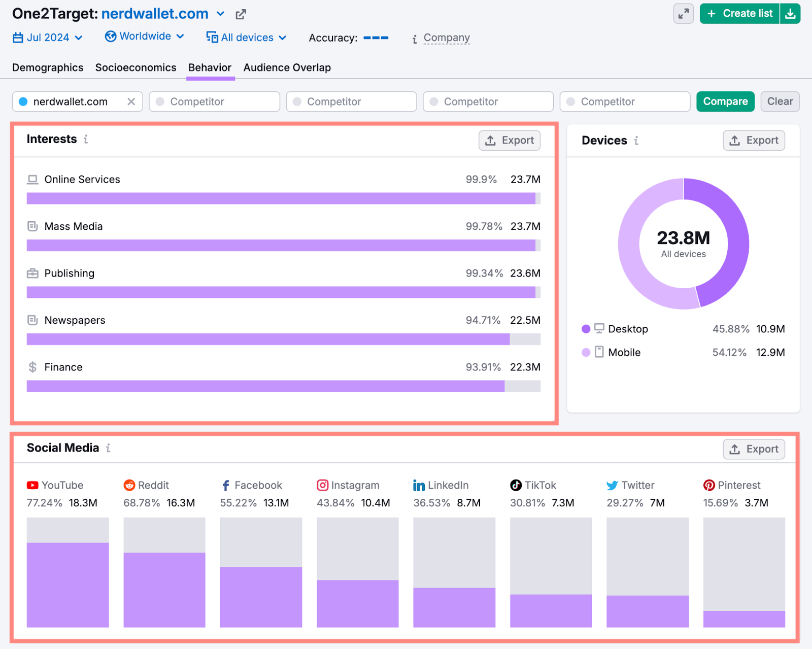The height and width of the screenshot is (649, 812).
Task: Click the fullscreen expand icon
Action: pos(683,14)
